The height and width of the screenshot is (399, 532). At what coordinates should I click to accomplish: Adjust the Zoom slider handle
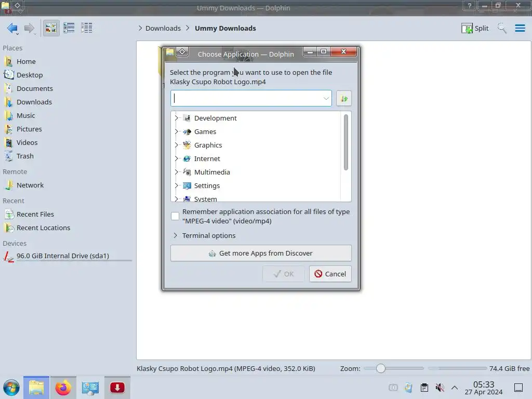[381, 368]
